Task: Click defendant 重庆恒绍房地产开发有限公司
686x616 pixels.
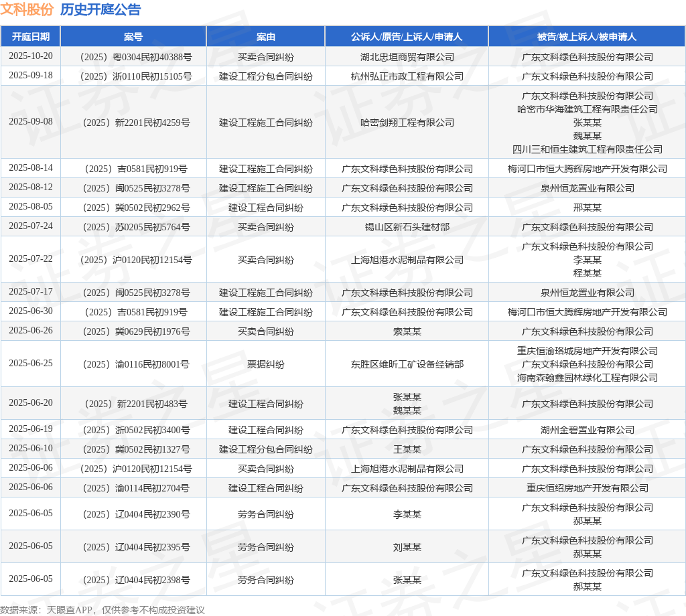Action: pos(587,488)
